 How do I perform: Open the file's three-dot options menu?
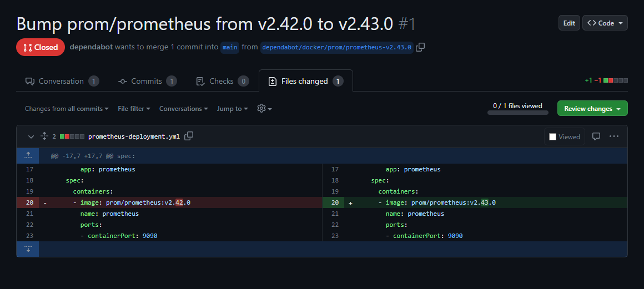coord(614,136)
